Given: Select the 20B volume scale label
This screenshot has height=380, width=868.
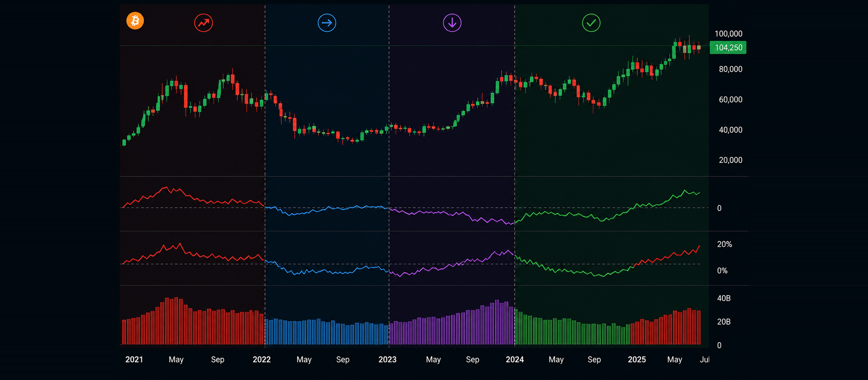Looking at the screenshot, I should click(x=724, y=322).
